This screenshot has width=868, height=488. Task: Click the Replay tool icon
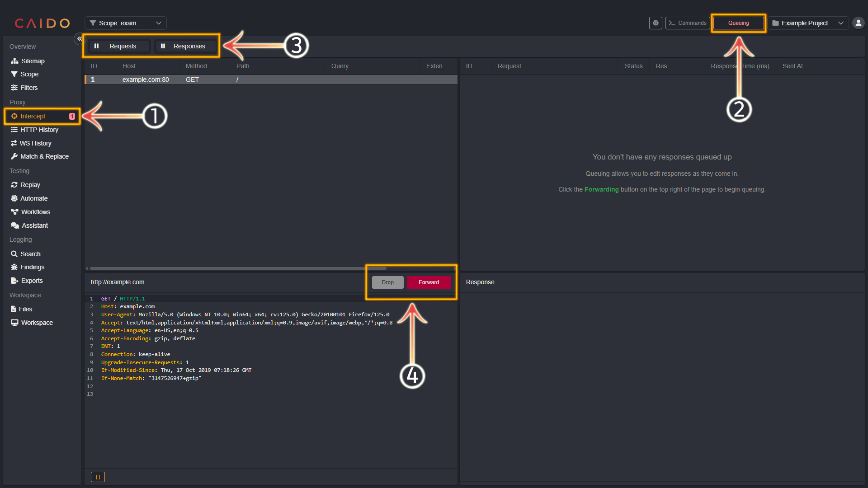(14, 185)
